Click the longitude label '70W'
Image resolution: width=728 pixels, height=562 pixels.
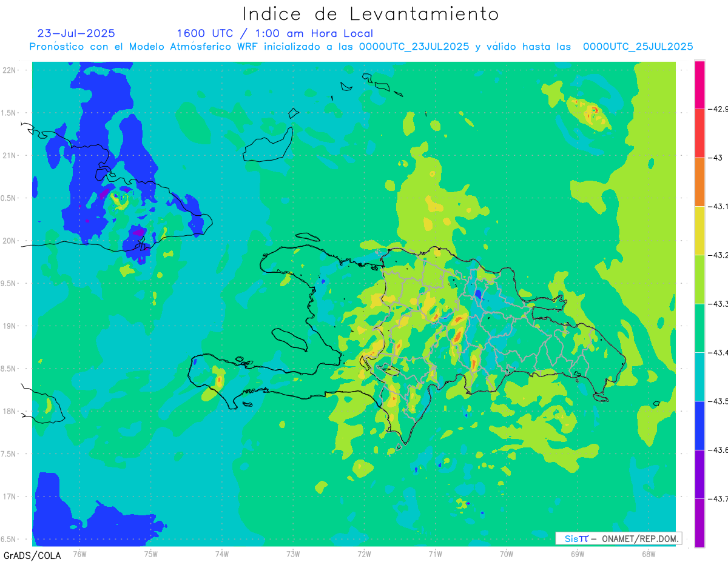[506, 554]
